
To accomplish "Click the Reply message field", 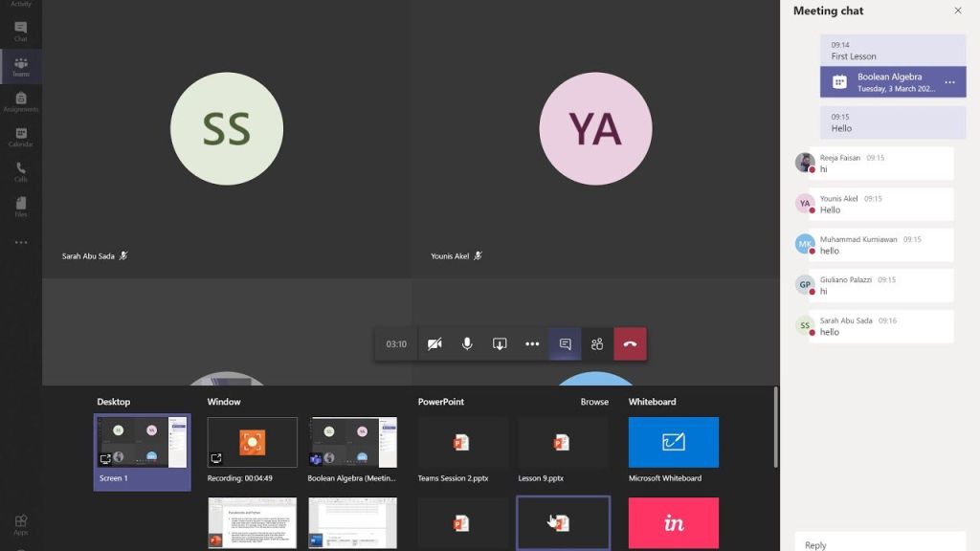I will [x=879, y=544].
